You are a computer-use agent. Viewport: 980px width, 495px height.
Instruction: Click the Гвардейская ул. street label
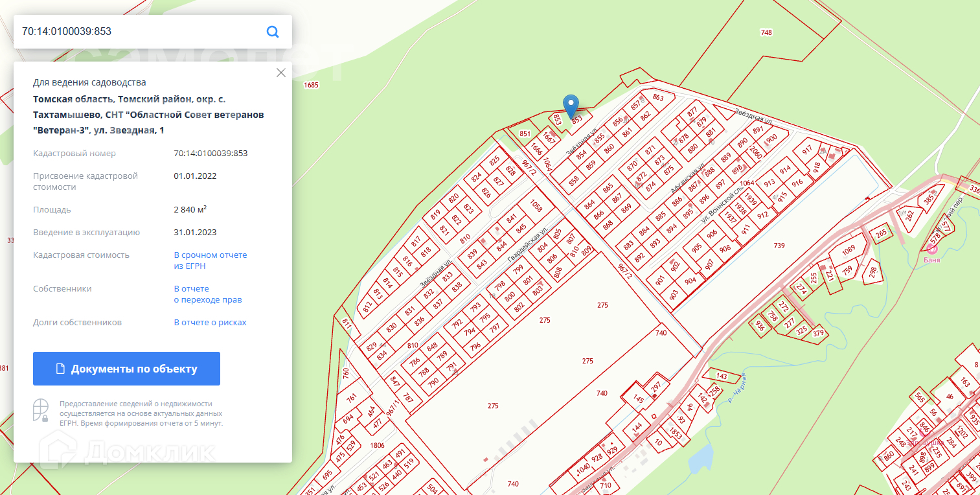pyautogui.click(x=527, y=244)
